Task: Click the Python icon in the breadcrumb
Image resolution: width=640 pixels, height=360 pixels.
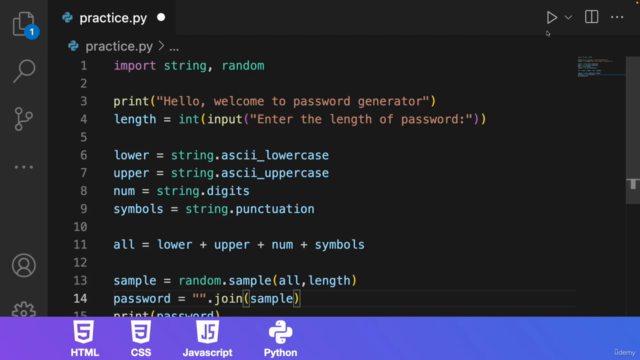Action: [x=73, y=46]
